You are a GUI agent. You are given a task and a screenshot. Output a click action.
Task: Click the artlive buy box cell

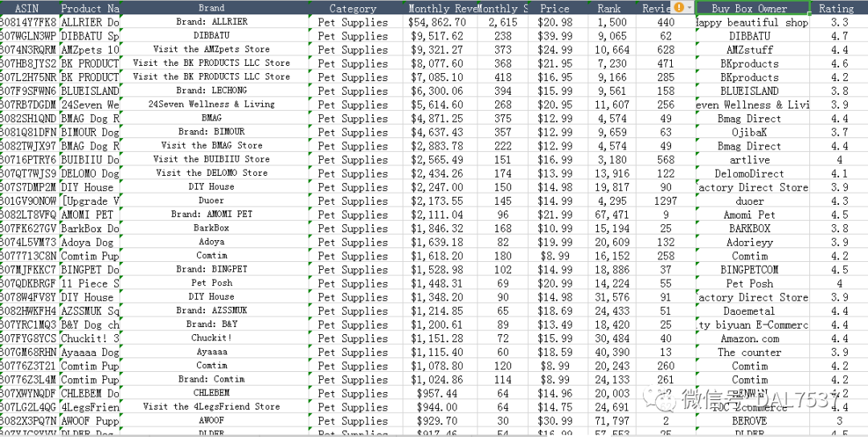(752, 160)
